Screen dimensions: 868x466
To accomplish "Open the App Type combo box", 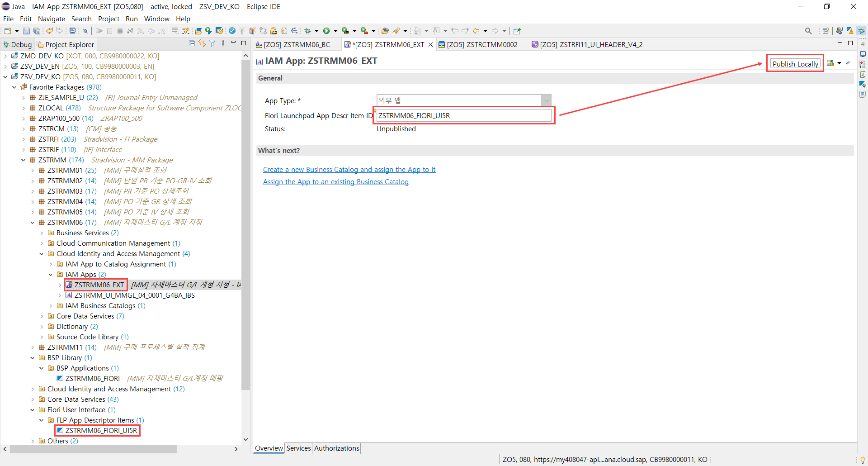I will pyautogui.click(x=464, y=100).
